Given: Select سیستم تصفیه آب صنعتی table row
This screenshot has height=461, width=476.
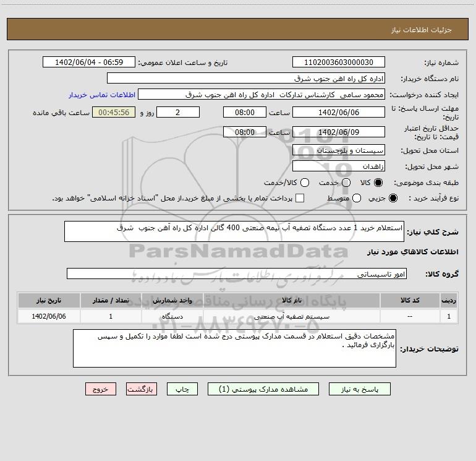Looking at the screenshot, I should 238,316.
